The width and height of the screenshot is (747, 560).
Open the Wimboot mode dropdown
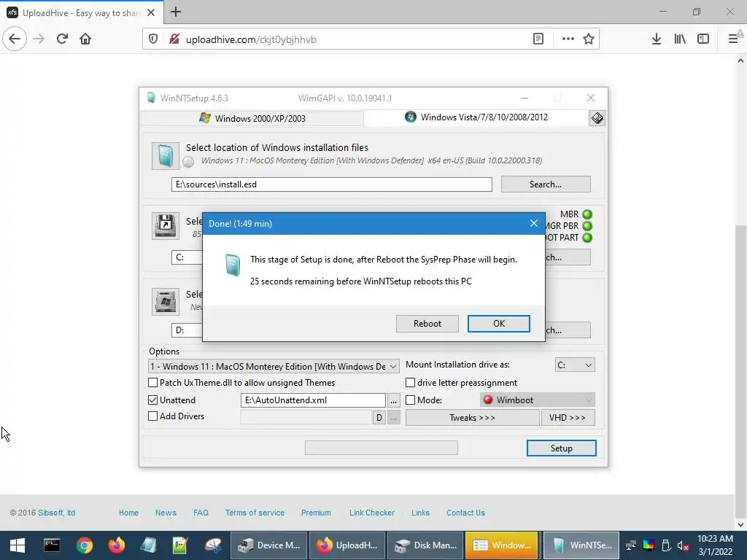(538, 400)
